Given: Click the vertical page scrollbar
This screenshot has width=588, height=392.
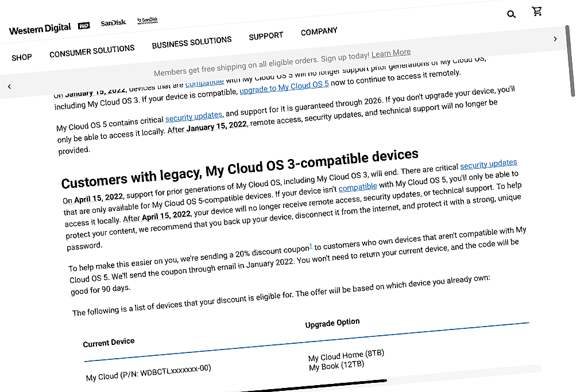Looking at the screenshot, I should pos(570,61).
